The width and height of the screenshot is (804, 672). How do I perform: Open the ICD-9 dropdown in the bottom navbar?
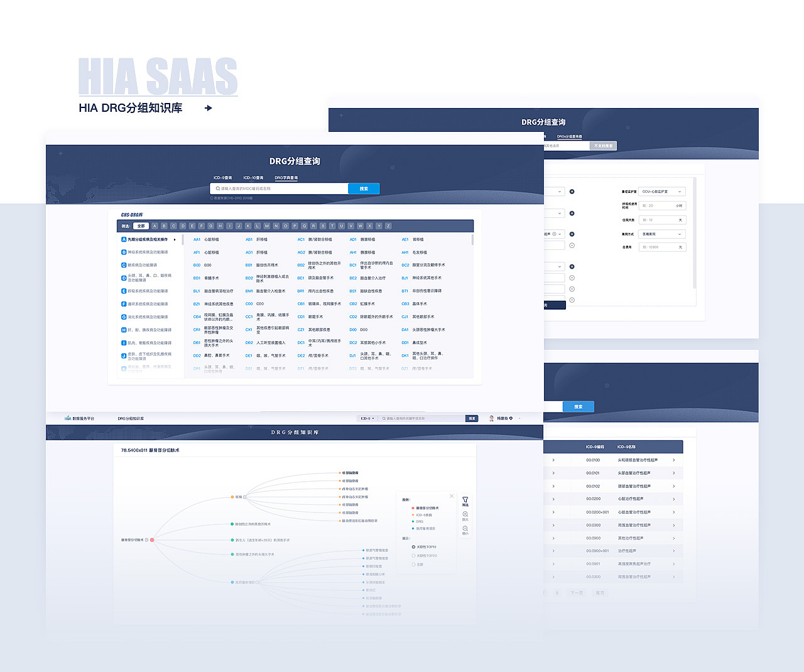coord(366,418)
